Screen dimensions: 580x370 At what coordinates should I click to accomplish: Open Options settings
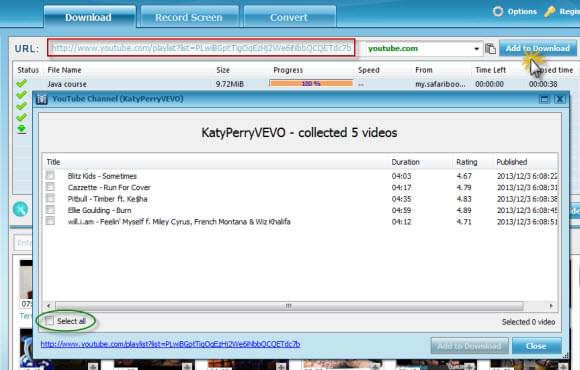(515, 11)
